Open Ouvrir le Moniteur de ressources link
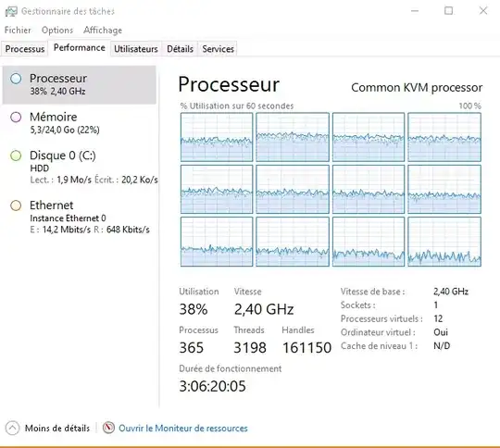This screenshot has width=500, height=448. [183, 429]
